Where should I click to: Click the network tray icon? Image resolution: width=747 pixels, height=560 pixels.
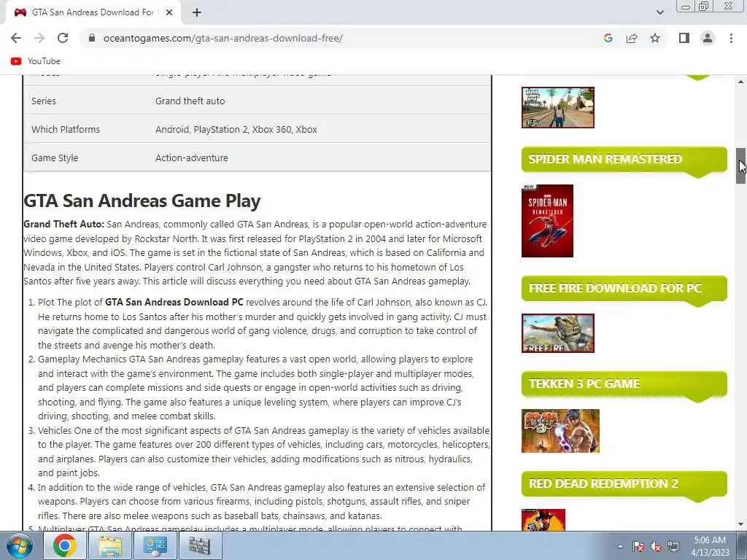[673, 546]
